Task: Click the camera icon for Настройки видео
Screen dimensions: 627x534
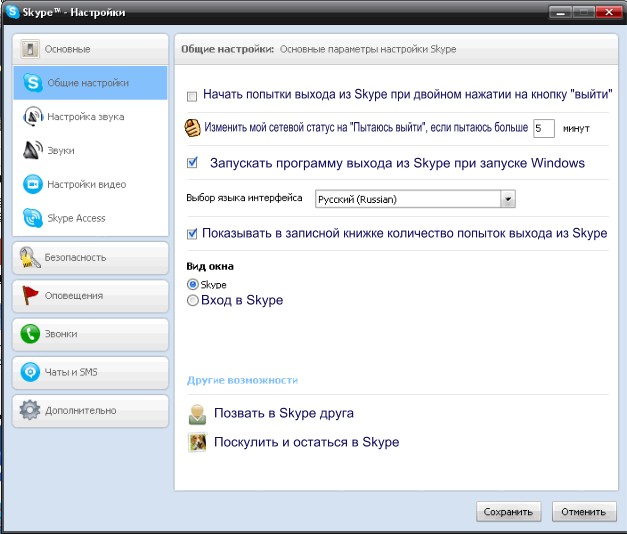Action: coord(33,184)
